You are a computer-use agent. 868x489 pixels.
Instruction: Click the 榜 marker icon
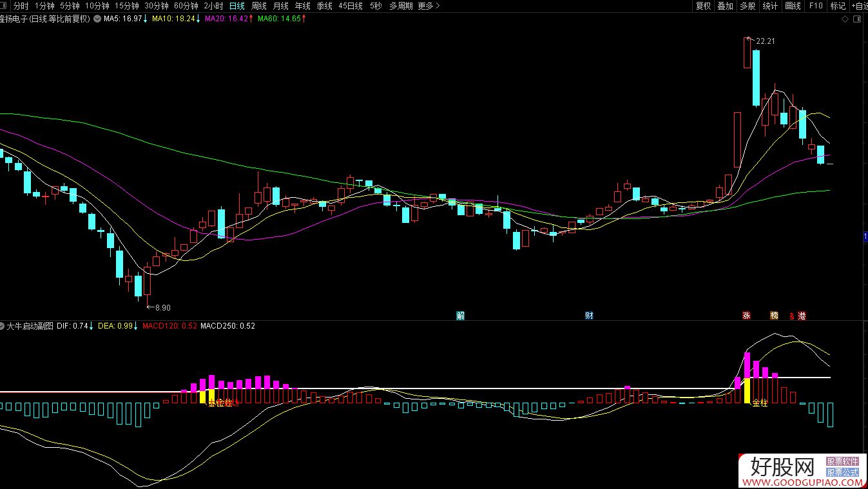click(x=774, y=316)
